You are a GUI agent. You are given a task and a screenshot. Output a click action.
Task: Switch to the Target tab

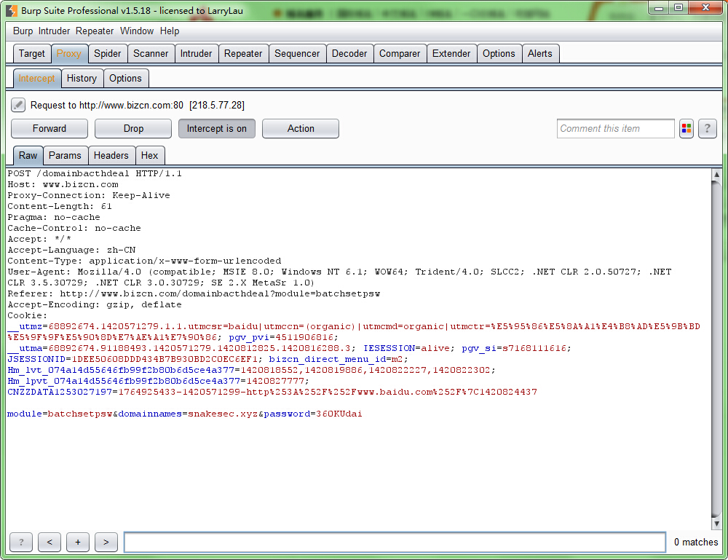(32, 53)
